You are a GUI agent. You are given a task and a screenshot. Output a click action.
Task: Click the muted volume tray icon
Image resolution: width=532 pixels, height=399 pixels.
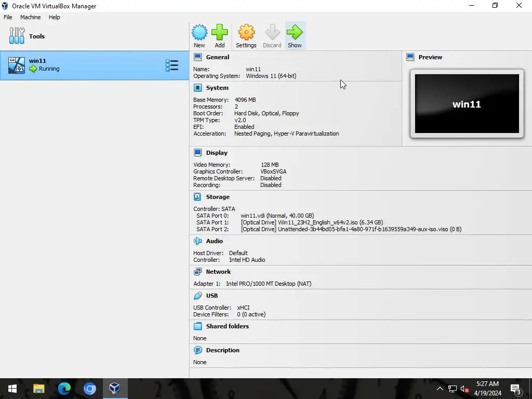[464, 389]
